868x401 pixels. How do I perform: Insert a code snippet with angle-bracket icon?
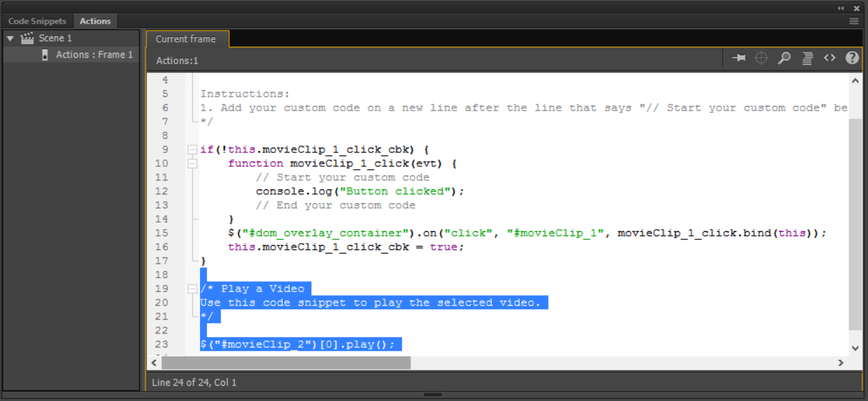[829, 58]
